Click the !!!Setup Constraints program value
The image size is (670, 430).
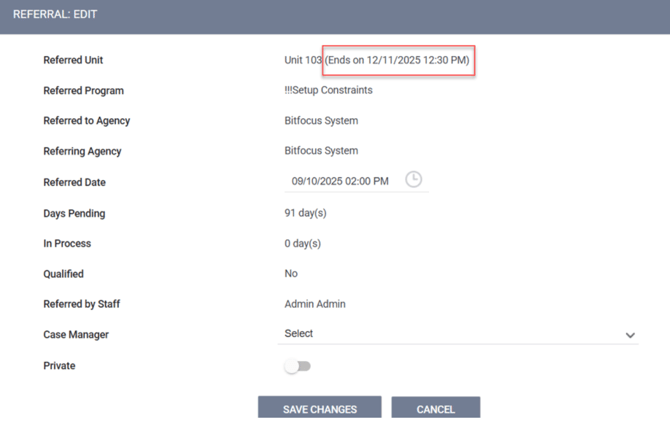point(328,91)
